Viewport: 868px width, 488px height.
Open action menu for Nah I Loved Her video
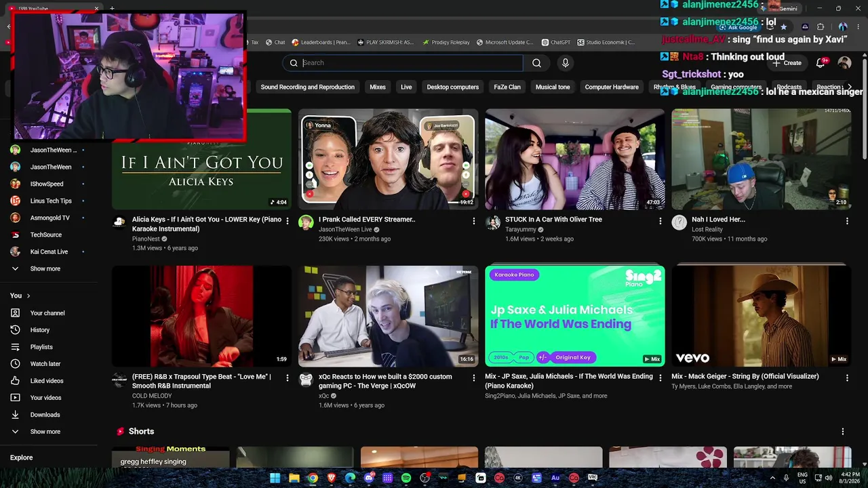(847, 221)
